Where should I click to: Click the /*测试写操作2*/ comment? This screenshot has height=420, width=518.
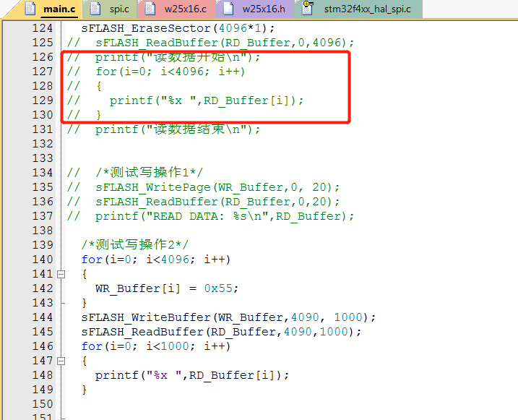click(135, 245)
